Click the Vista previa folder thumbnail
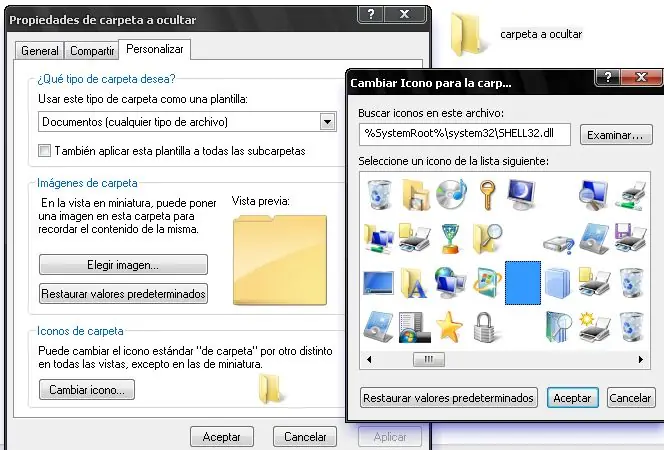 click(280, 260)
